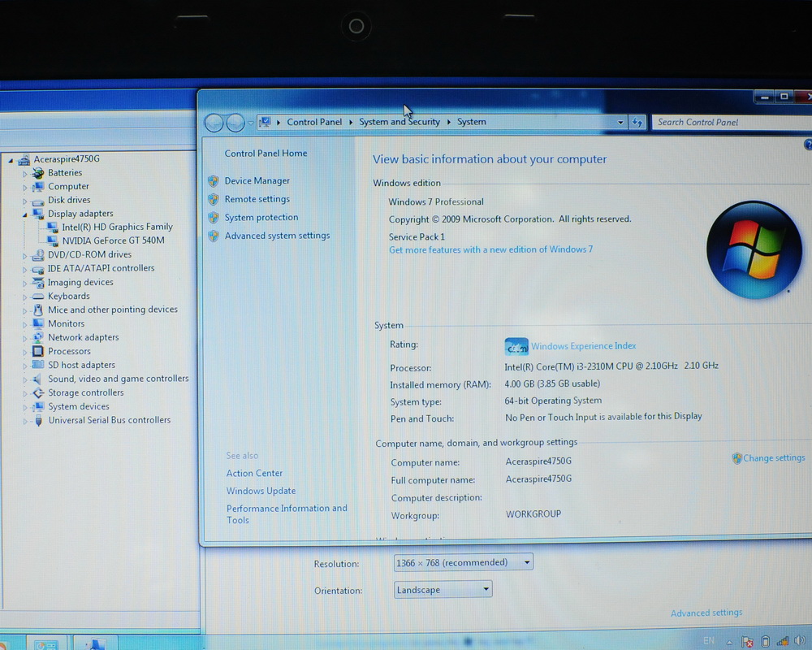Expand the Universal Serial Bus controllers category

pyautogui.click(x=24, y=422)
